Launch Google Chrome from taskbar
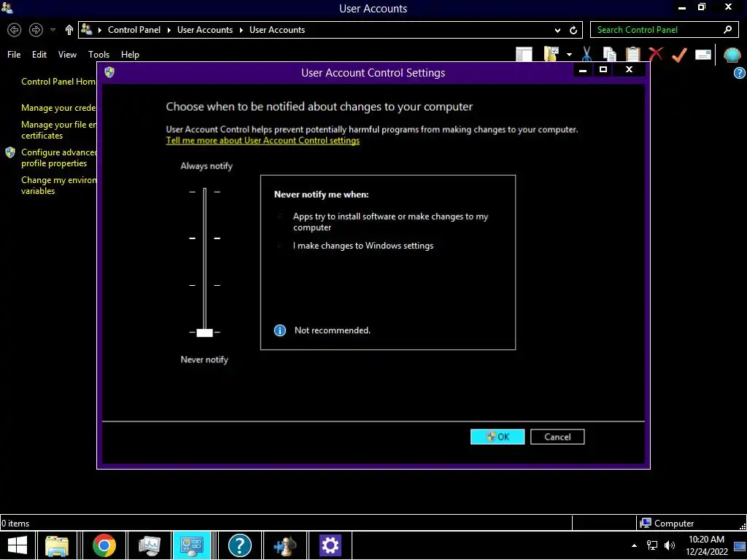This screenshot has height=560, width=747. point(104,545)
